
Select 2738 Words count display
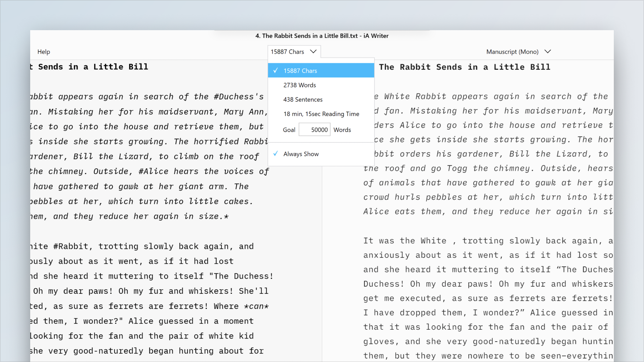[x=299, y=85]
